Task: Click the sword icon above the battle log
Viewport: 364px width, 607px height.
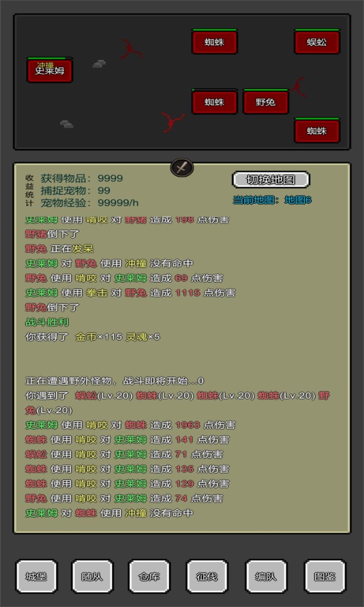Action: [182, 167]
